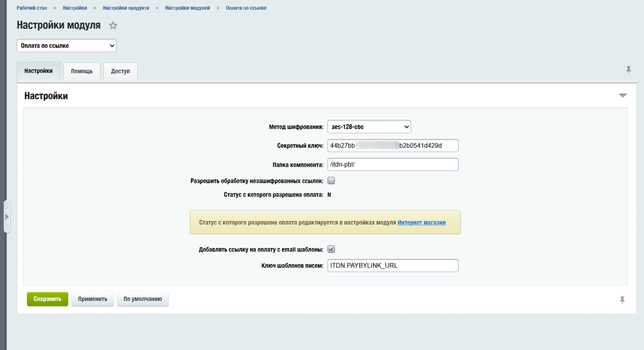Reset settings with По умолчанию button
The height and width of the screenshot is (350, 644).
[143, 299]
